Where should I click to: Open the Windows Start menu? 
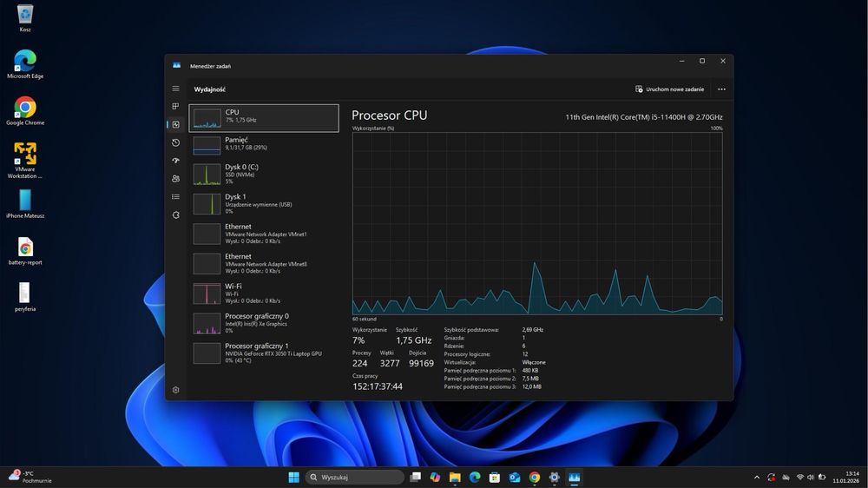pyautogui.click(x=294, y=477)
